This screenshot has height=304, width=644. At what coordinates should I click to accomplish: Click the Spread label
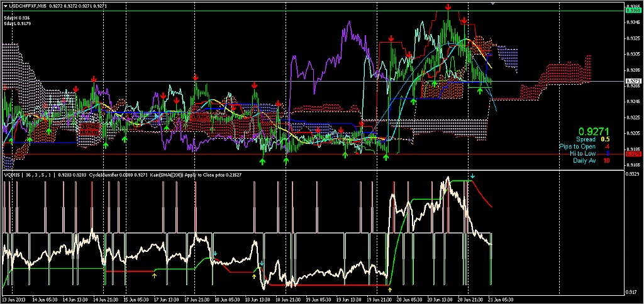pos(585,139)
